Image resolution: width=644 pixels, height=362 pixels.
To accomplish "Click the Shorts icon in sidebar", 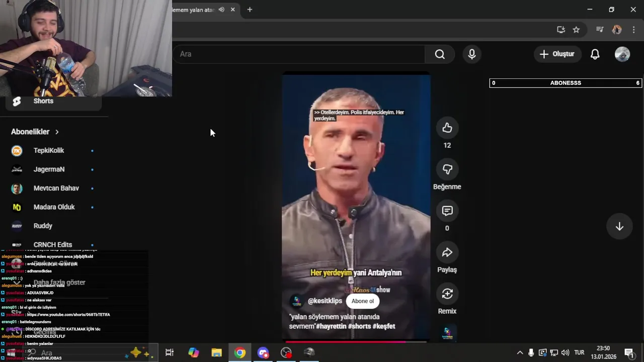I will [x=17, y=101].
